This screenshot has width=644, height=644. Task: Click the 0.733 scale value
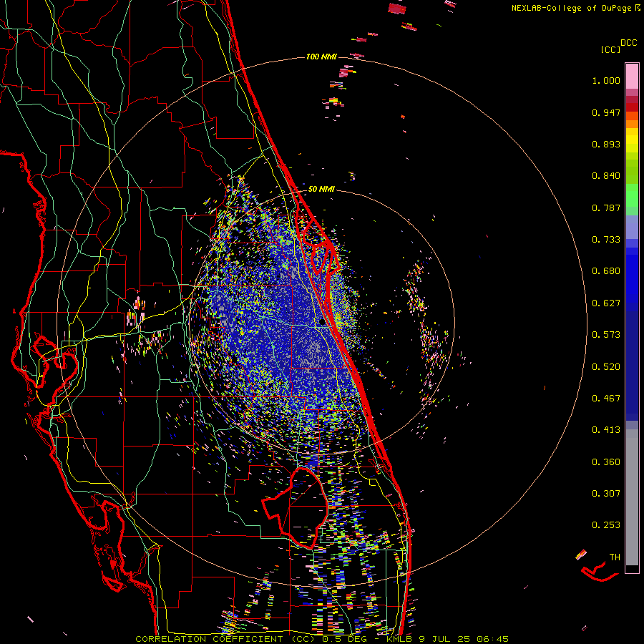606,240
